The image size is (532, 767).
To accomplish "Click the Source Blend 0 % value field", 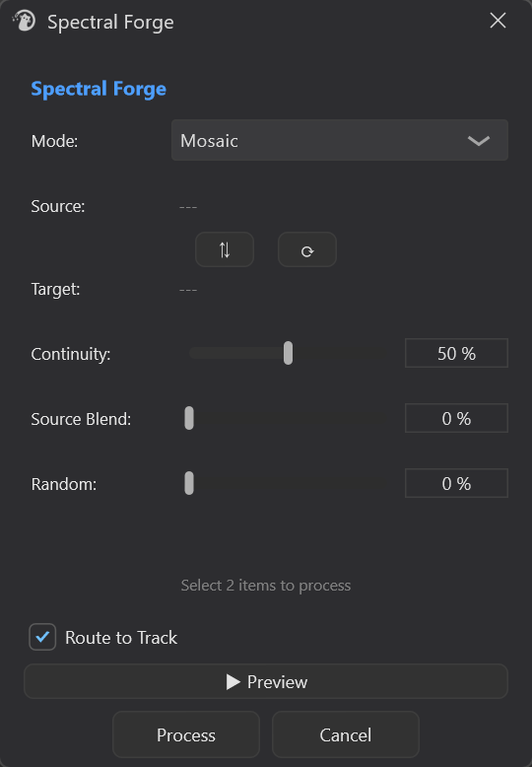I will click(456, 418).
